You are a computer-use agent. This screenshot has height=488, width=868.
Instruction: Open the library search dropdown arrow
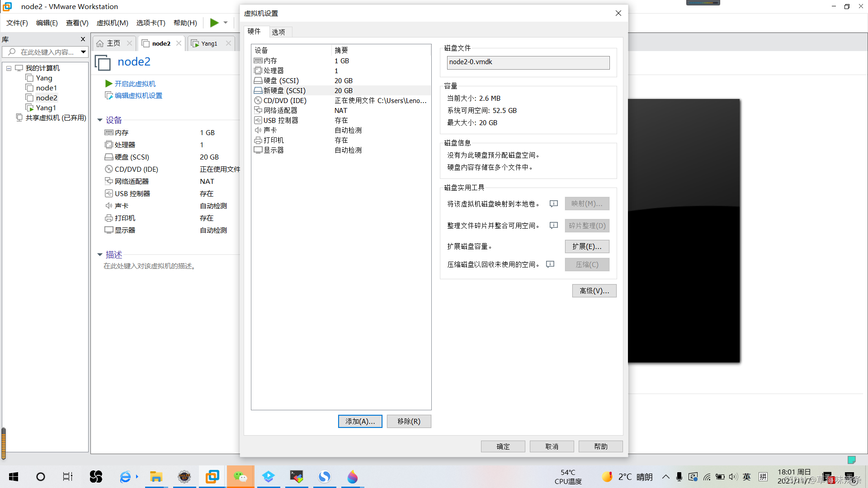[x=83, y=52]
